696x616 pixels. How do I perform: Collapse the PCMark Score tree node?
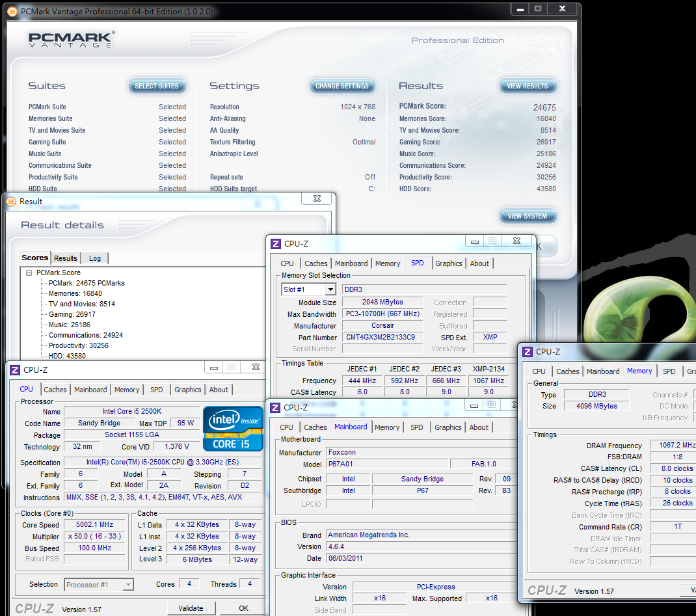29,273
